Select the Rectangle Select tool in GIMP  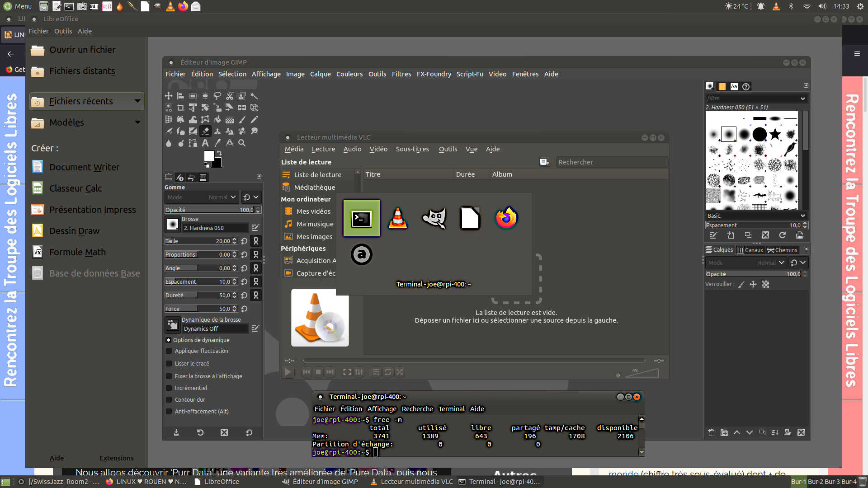[193, 96]
